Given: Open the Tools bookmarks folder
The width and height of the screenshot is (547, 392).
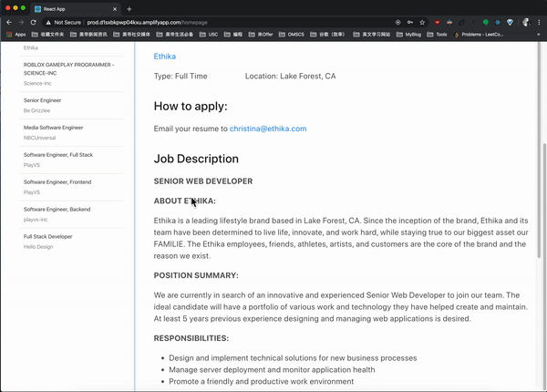Looking at the screenshot, I should pyautogui.click(x=437, y=34).
